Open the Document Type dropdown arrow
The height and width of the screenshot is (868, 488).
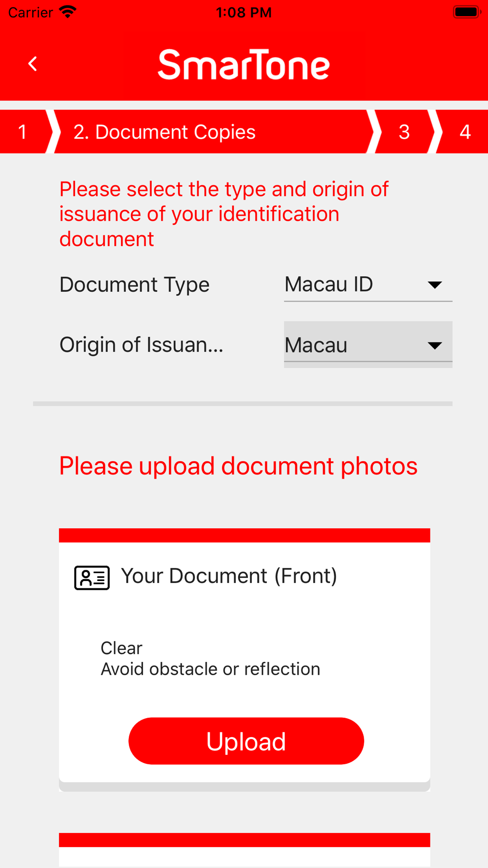(x=434, y=285)
